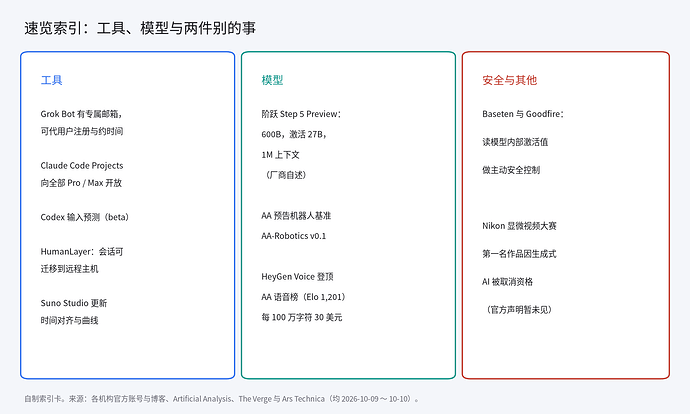Click the Codex 输入预测 (beta) item
The height and width of the screenshot is (414, 690).
[x=84, y=217]
